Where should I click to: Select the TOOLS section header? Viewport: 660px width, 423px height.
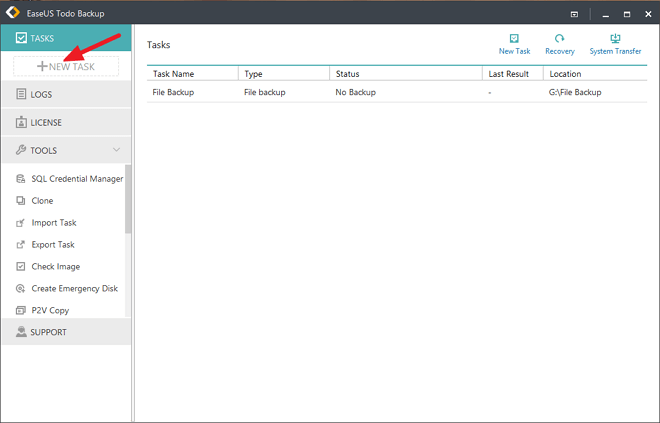(x=66, y=150)
